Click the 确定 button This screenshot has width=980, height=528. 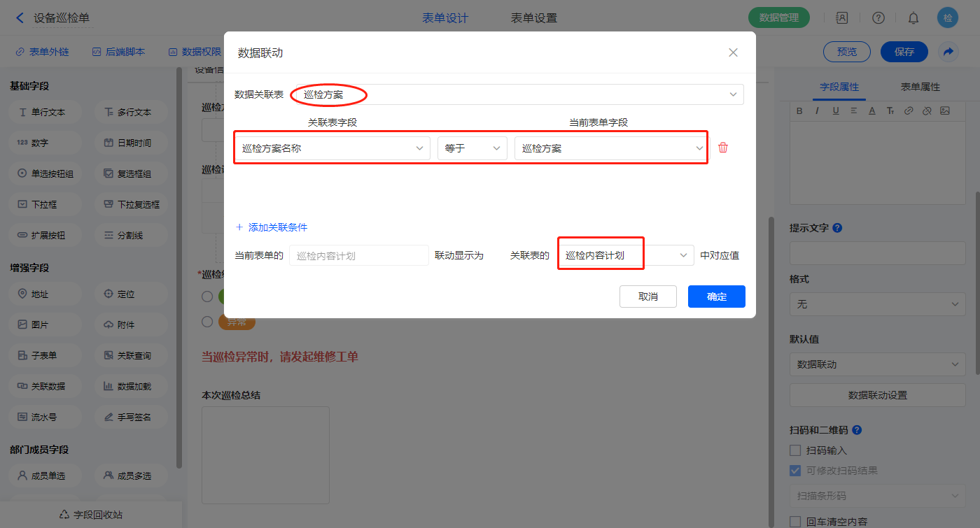(716, 297)
